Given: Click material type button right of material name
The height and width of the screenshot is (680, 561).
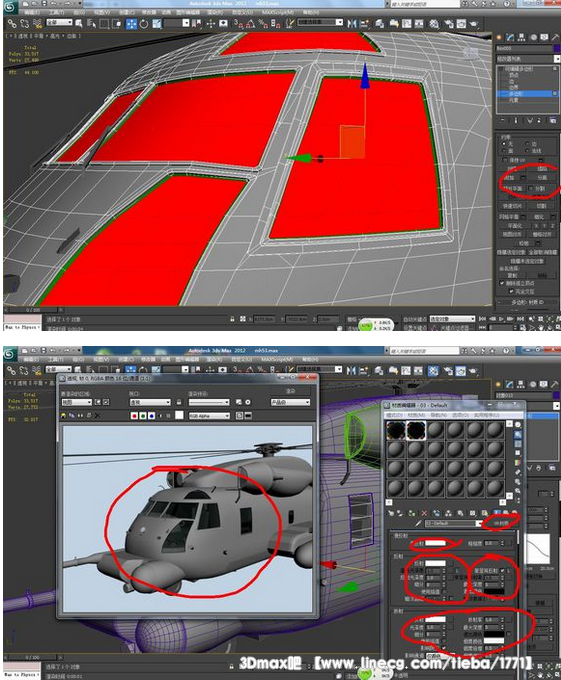Looking at the screenshot, I should tap(501, 523).
